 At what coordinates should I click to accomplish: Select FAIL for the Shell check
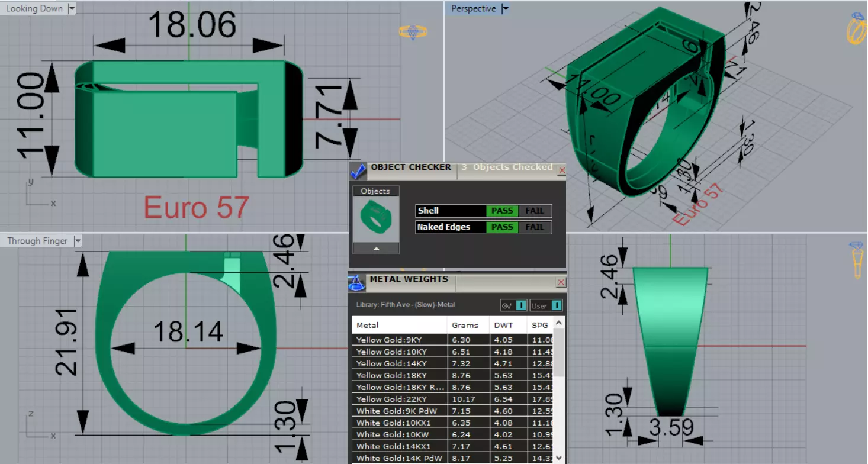pos(535,211)
